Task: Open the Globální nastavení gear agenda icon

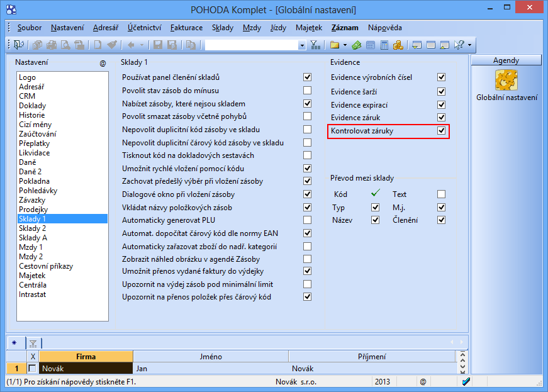Action: click(506, 80)
